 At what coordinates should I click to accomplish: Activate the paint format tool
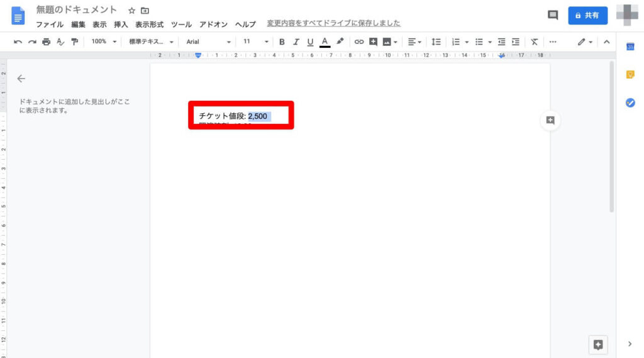click(x=74, y=42)
